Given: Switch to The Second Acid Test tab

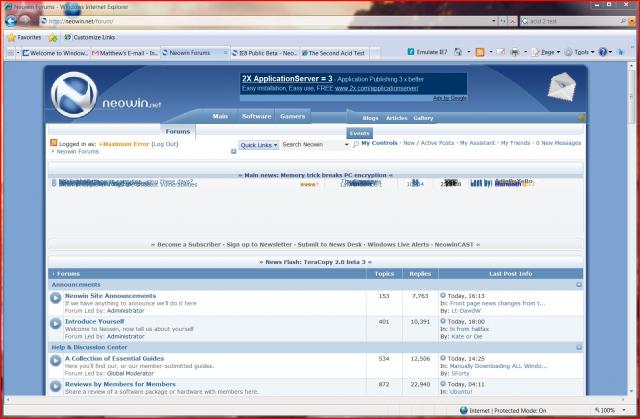Looking at the screenshot, I should point(334,53).
